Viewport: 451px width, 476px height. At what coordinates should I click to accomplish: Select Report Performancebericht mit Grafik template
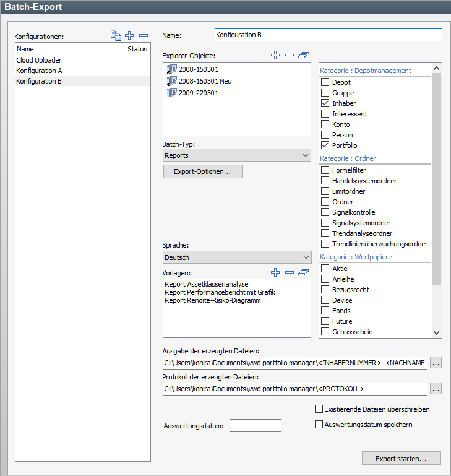coord(219,292)
